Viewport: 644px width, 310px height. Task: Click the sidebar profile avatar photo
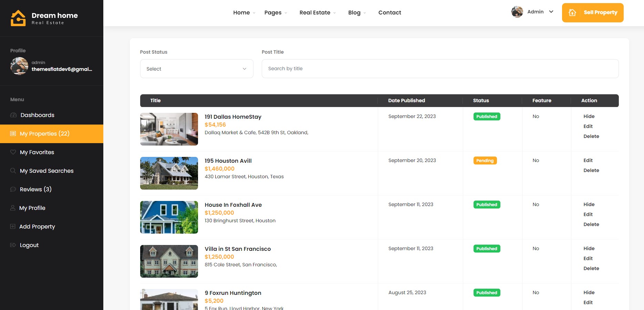click(19, 66)
